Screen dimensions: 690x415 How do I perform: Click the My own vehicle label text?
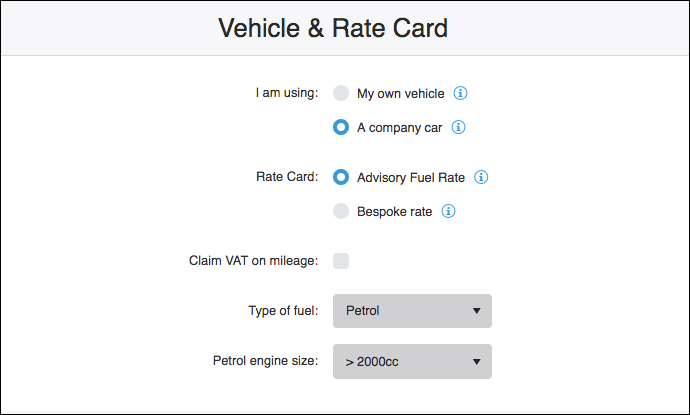(400, 94)
